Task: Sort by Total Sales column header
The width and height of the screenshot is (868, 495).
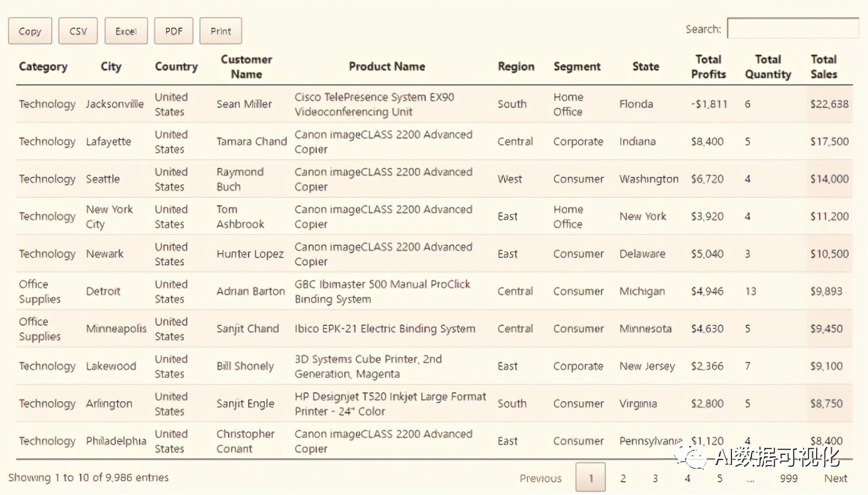Action: pyautogui.click(x=824, y=67)
